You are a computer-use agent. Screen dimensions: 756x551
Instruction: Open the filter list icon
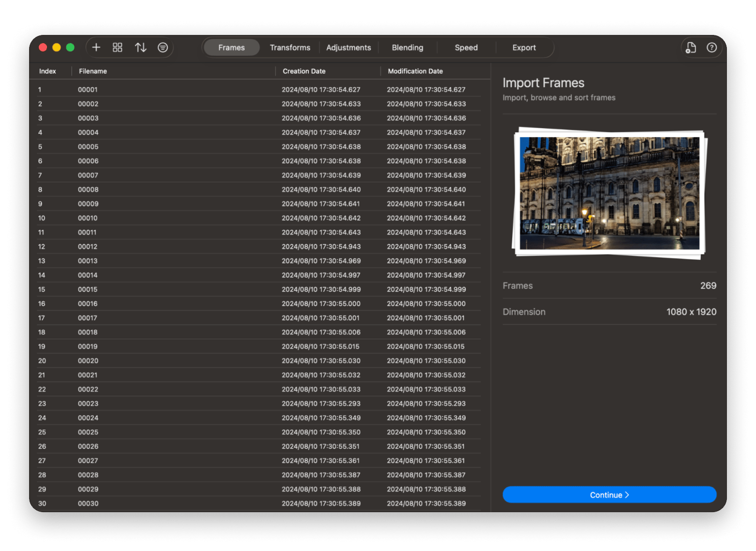[x=163, y=48]
